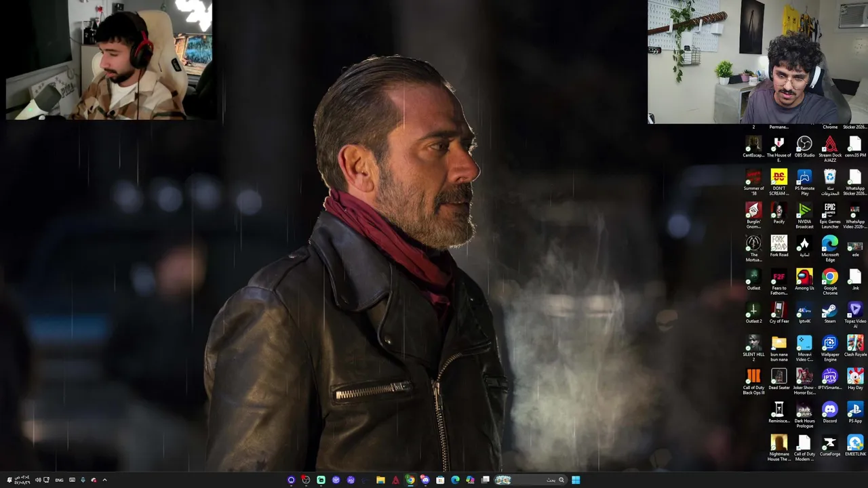Open Microsoft Edge from the taskbar

point(455,480)
